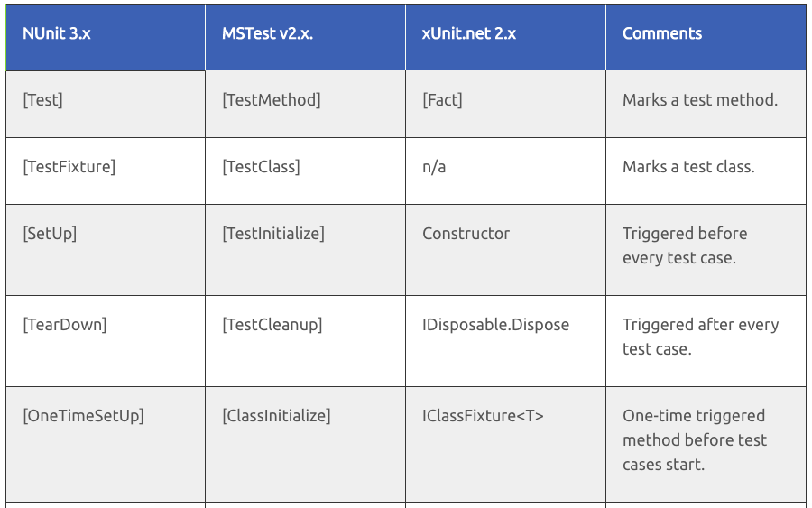Select the [TestInitialize] cell
The image size is (812, 508).
(x=272, y=234)
